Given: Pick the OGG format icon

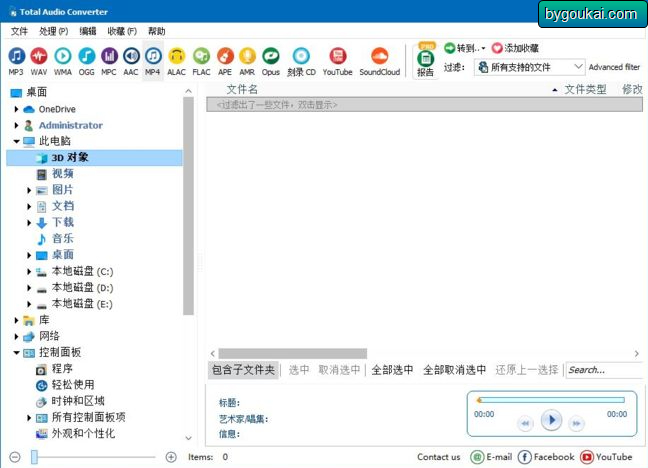Looking at the screenshot, I should (86, 61).
